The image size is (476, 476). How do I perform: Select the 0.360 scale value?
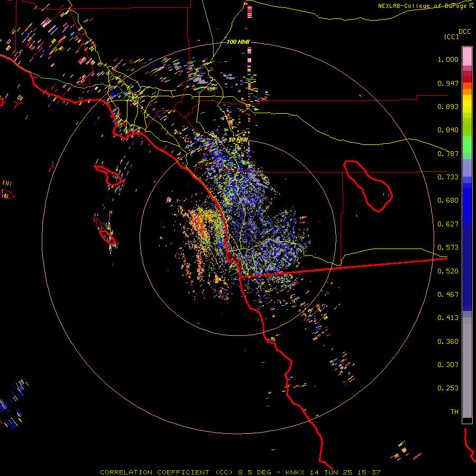pyautogui.click(x=448, y=342)
